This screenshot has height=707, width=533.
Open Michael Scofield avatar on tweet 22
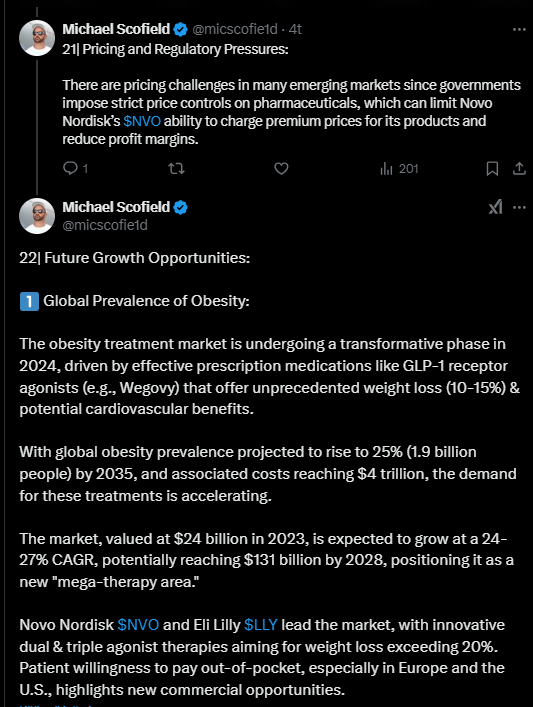click(x=37, y=216)
